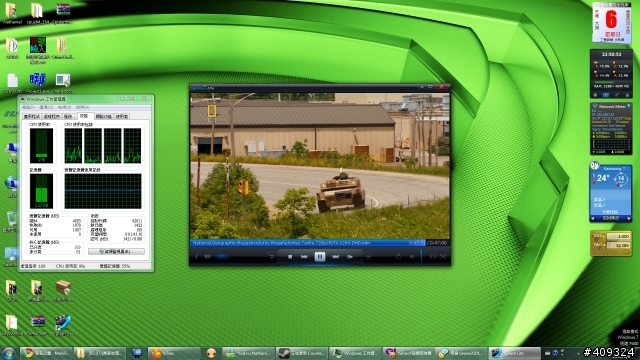Pause the video in Splash Lite
This screenshot has width=640, height=360.
(x=320, y=257)
